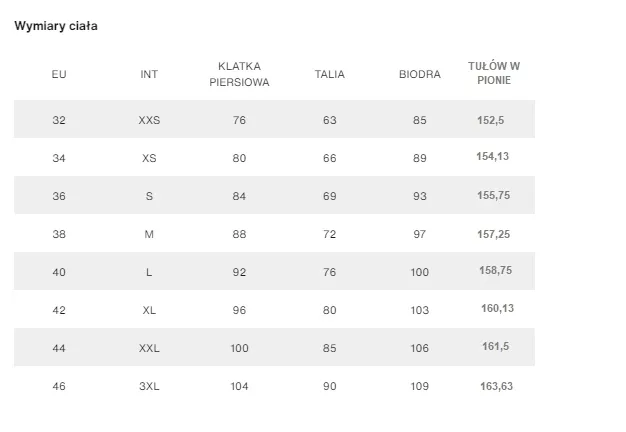Select the M size cell
The width and height of the screenshot is (626, 432).
click(x=149, y=234)
